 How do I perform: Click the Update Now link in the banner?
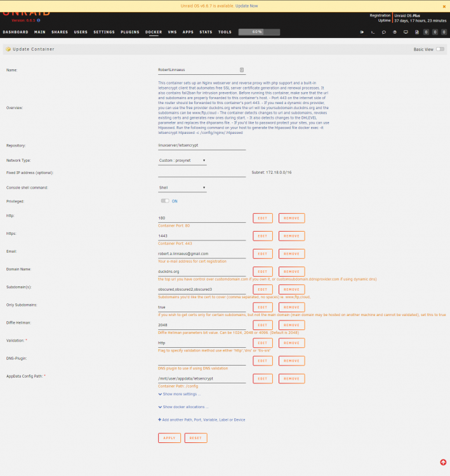point(246,6)
